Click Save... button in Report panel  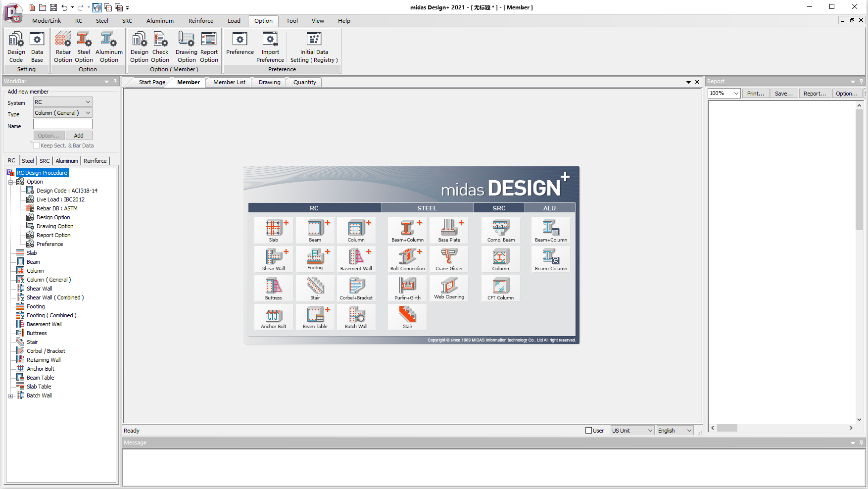(784, 93)
